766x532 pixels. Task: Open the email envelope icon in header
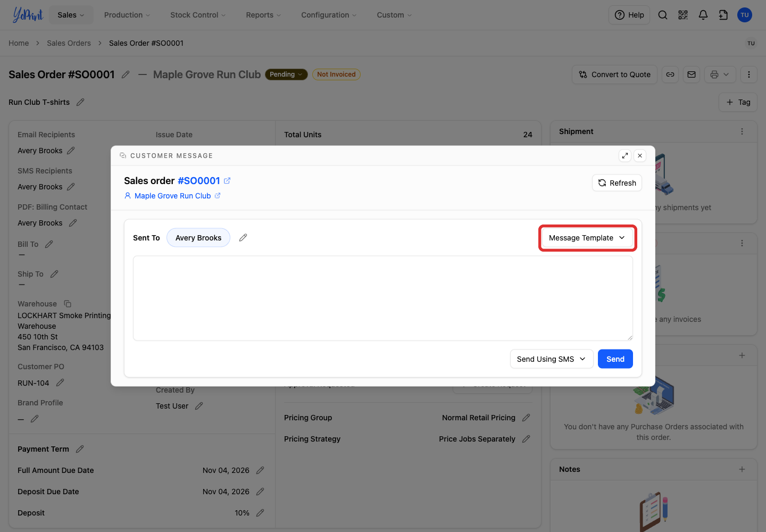point(692,74)
